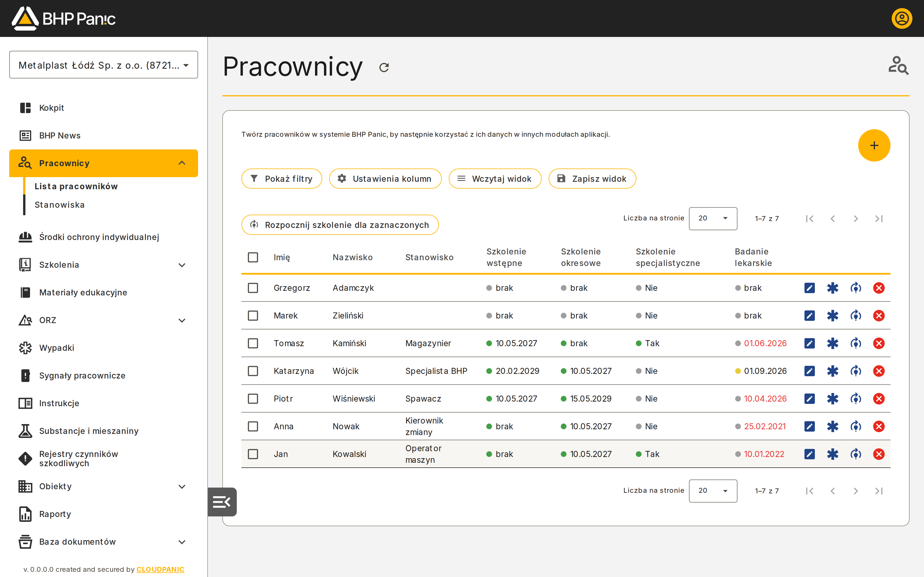Viewport: 924px width, 577px height.
Task: Start training icon for Katarzyna Wójcik row
Action: 856,371
